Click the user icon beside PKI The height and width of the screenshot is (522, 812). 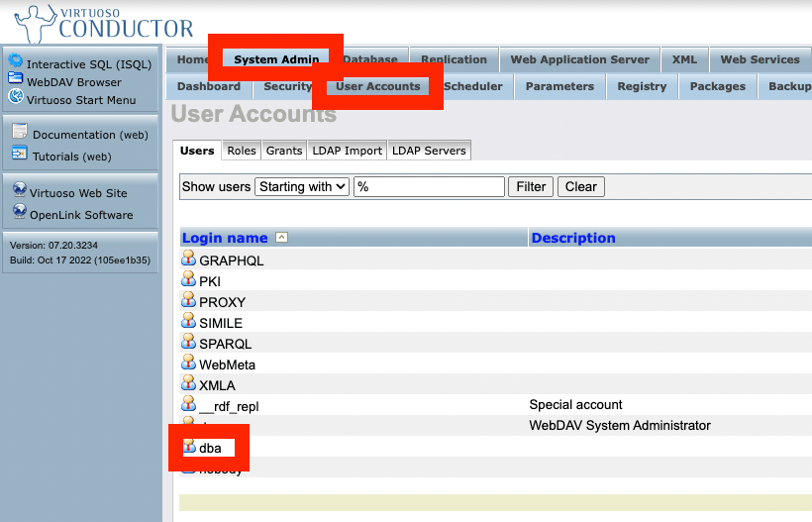pos(188,278)
